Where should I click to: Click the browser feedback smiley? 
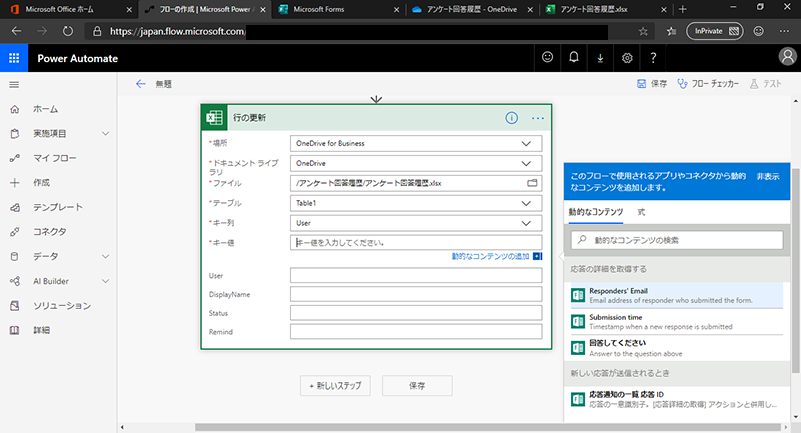(759, 31)
